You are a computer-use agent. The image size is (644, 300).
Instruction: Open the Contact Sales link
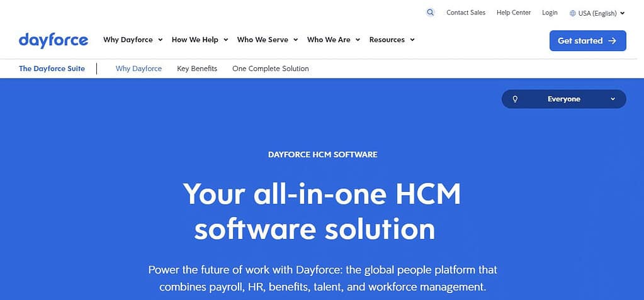[x=466, y=13]
